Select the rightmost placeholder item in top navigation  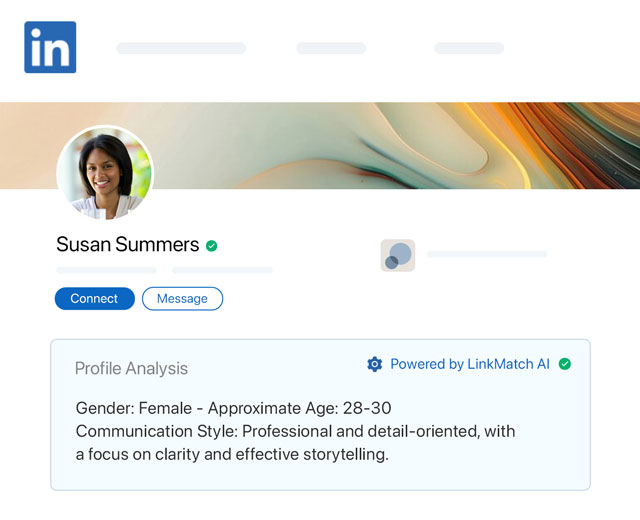tap(468, 48)
